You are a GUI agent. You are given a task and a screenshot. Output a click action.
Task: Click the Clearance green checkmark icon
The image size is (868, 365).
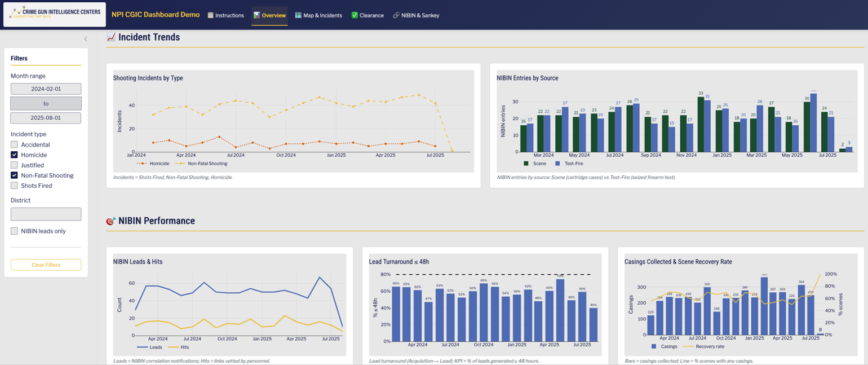coord(355,15)
